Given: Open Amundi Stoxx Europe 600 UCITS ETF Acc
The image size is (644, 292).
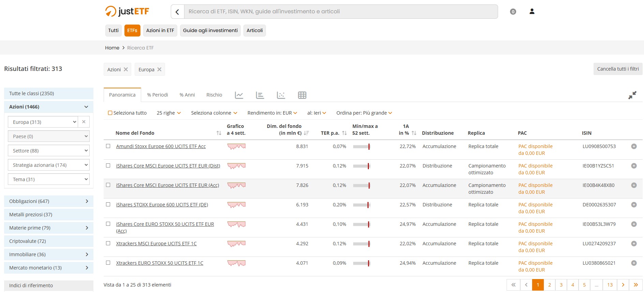Looking at the screenshot, I should (x=161, y=146).
